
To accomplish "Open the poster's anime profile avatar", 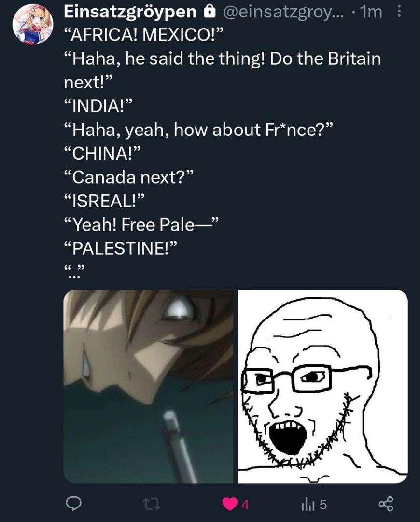I will (33, 24).
